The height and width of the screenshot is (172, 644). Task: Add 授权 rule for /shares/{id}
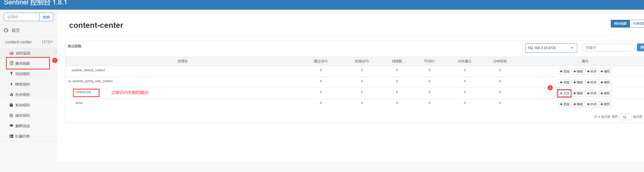pos(605,93)
